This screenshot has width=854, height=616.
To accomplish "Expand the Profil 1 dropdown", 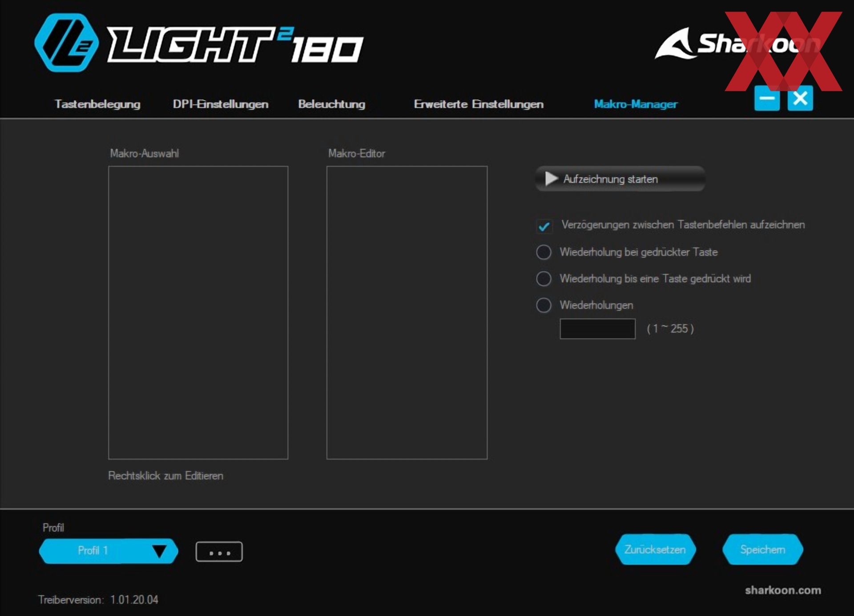I will tap(109, 551).
